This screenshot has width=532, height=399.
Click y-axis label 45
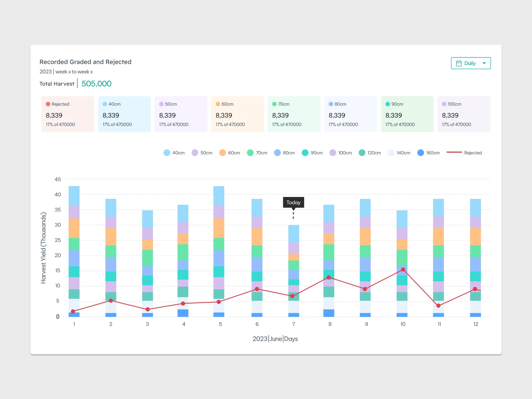point(58,179)
